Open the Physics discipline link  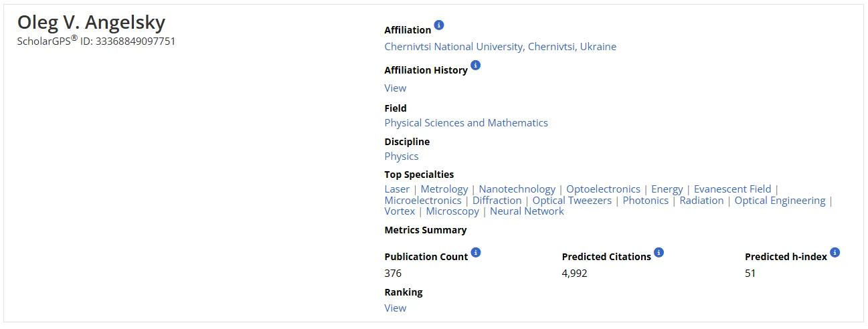click(401, 156)
